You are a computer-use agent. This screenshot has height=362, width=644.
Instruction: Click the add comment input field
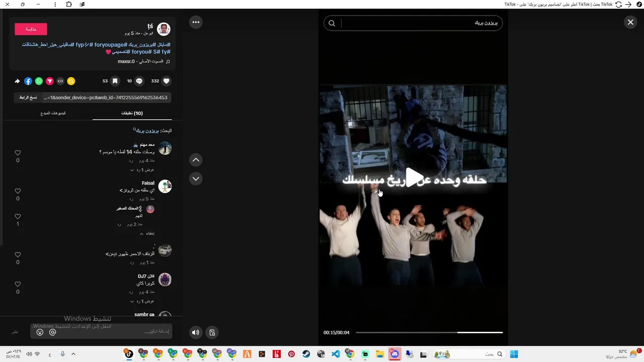click(x=101, y=331)
